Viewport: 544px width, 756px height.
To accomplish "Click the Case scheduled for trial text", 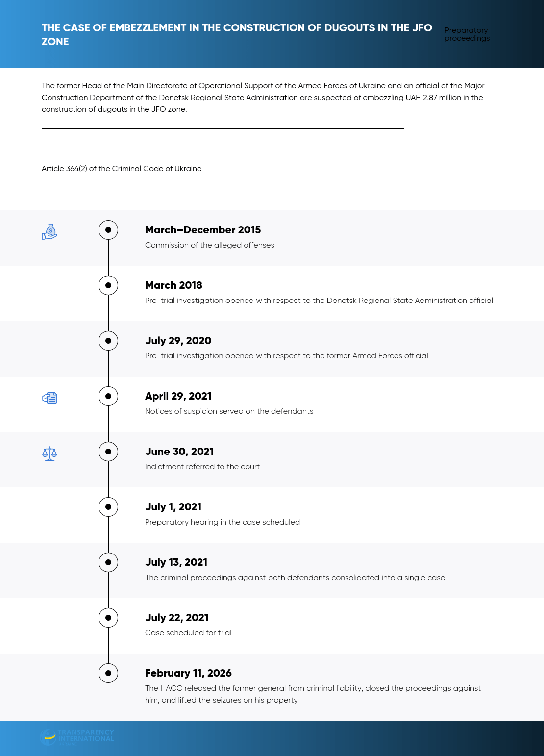I will tap(188, 633).
